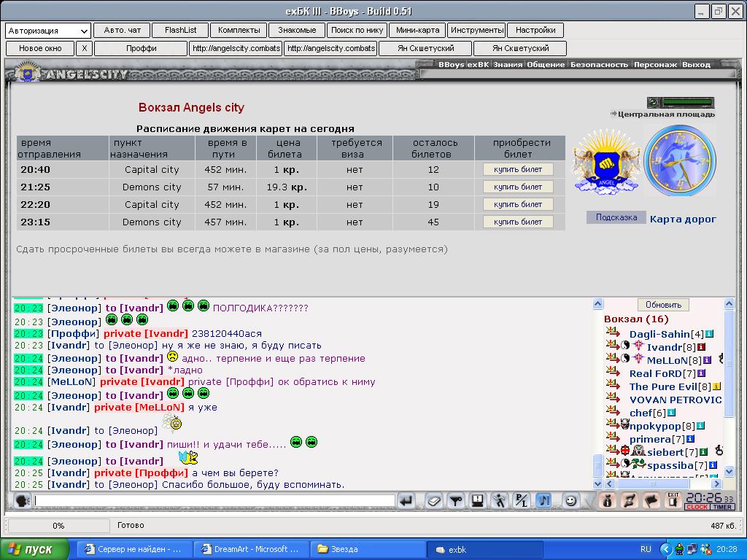This screenshot has width=747, height=560.
Task: Click yin-yang alignment icon beside Ivandr
Action: click(625, 345)
